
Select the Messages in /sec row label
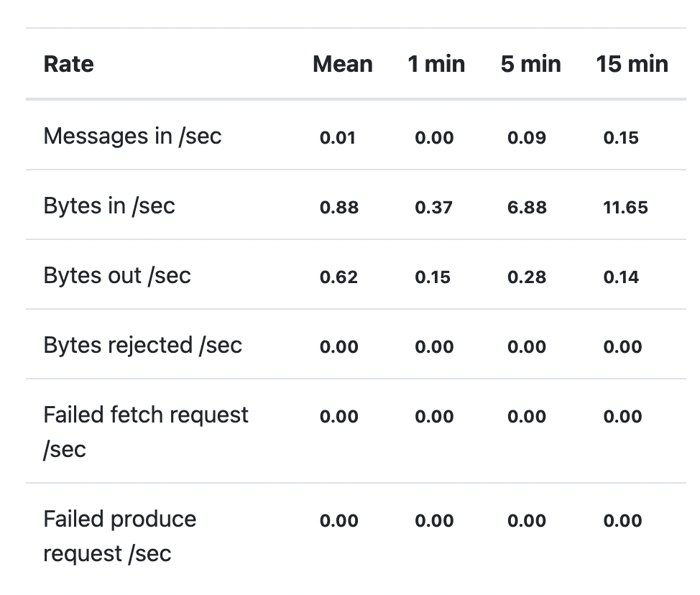pyautogui.click(x=132, y=136)
